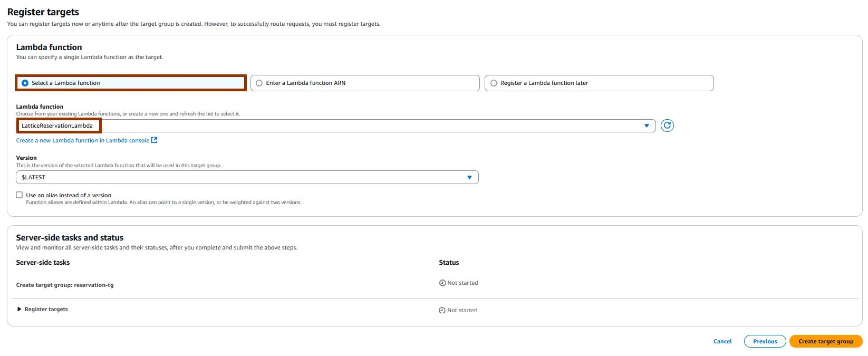Cancel the target group creation
This screenshot has height=356, width=868.
(x=722, y=341)
